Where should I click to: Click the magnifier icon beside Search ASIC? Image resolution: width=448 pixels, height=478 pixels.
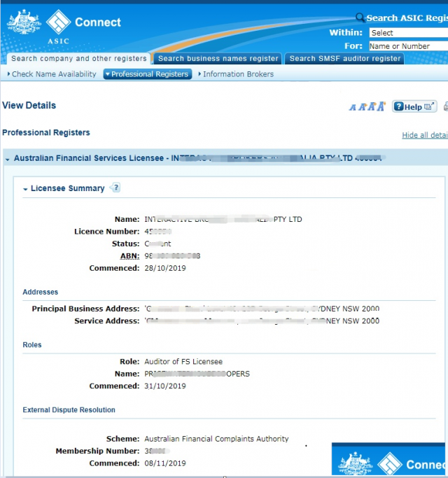[360, 18]
